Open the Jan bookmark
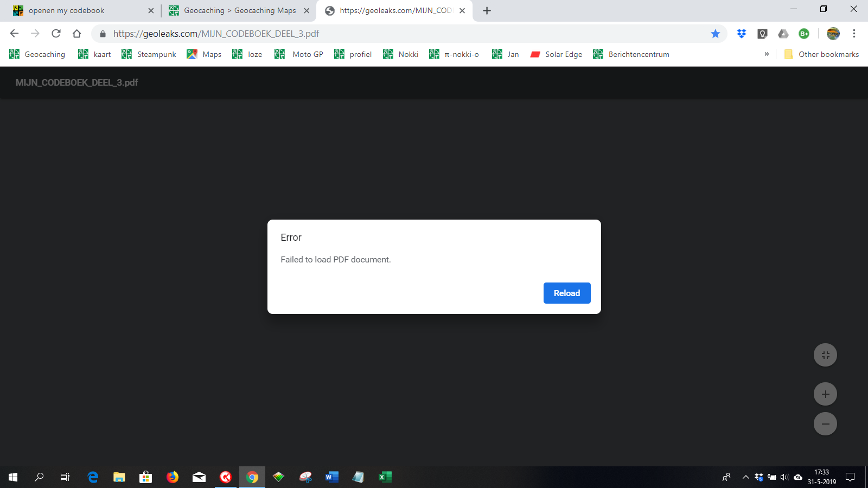Screen dimensions: 868x488 coord(506,54)
